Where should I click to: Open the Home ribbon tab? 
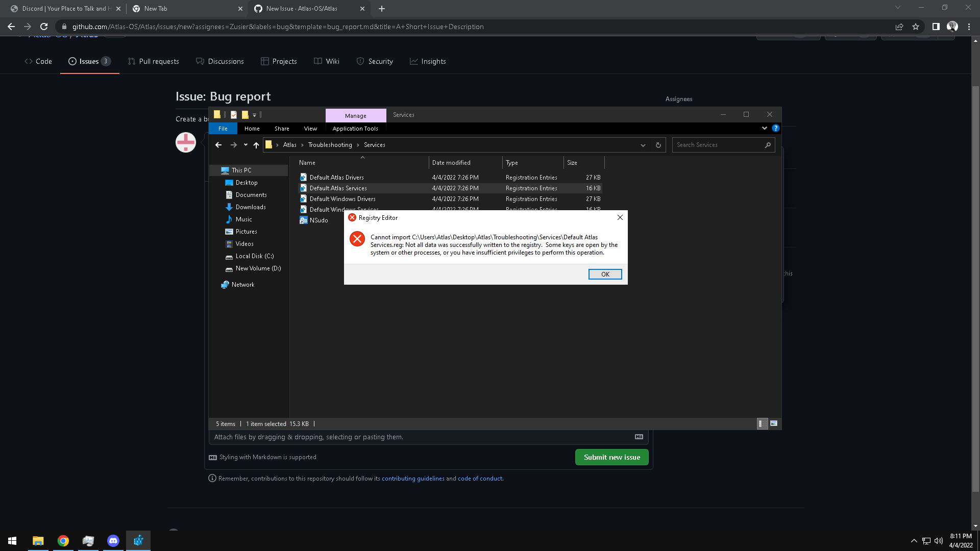252,129
